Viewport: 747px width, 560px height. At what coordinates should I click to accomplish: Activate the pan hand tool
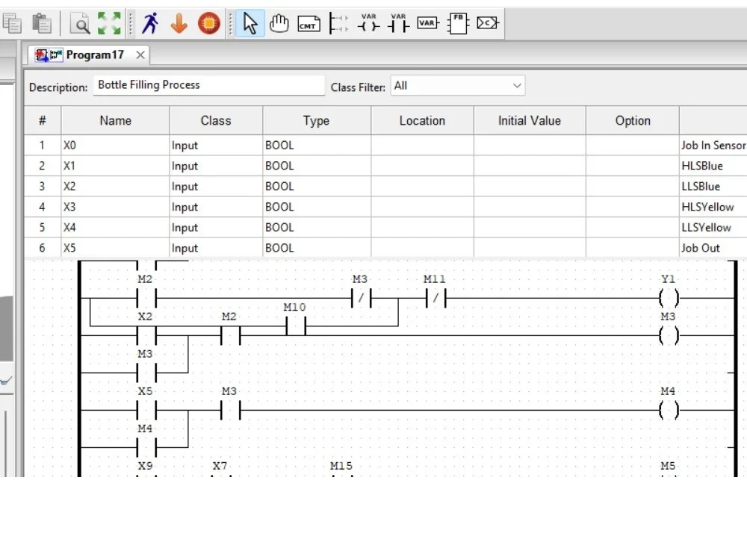coord(279,23)
